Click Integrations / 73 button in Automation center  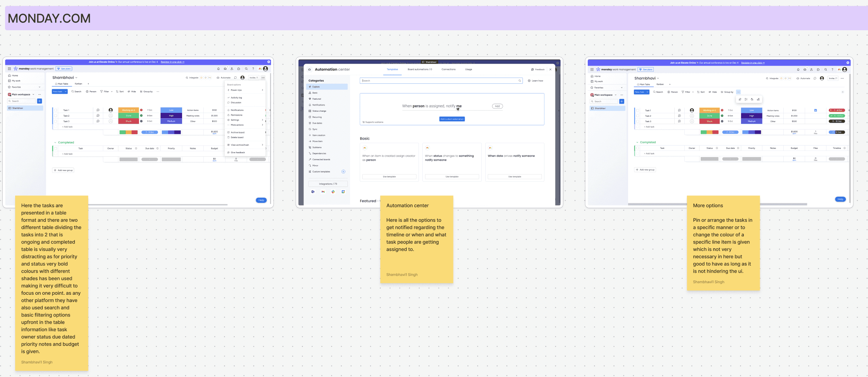point(328,184)
